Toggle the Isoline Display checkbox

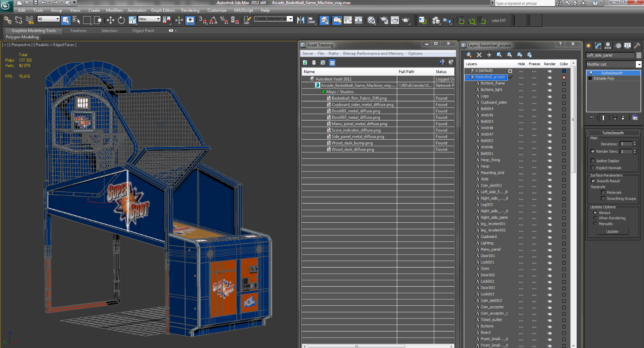[x=593, y=161]
